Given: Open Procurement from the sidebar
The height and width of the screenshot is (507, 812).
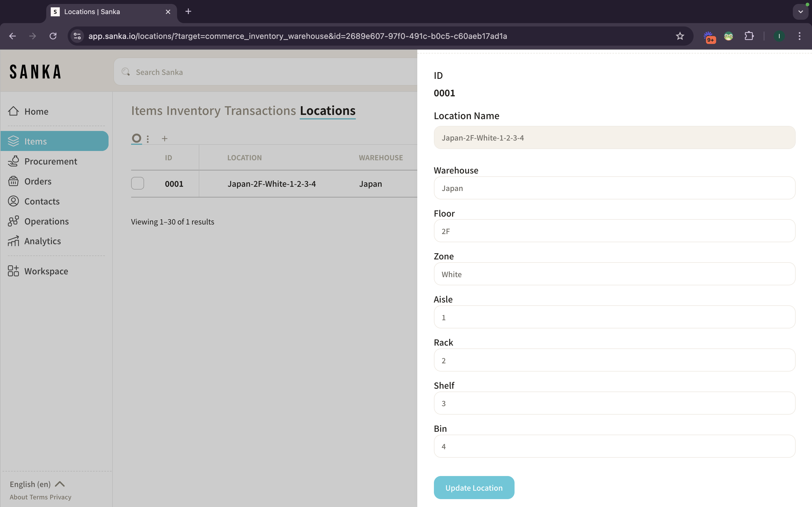Looking at the screenshot, I should (50, 161).
